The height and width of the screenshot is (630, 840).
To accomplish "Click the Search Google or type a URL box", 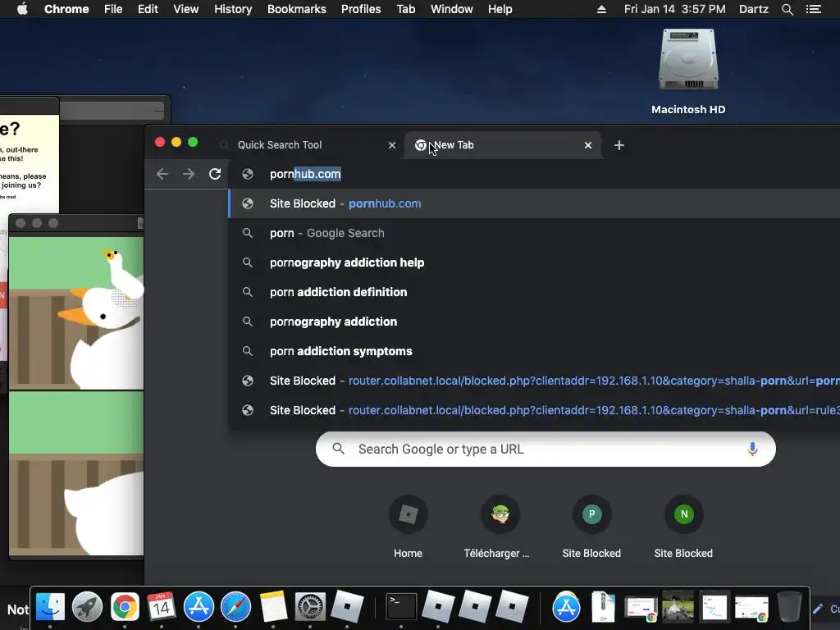I will (546, 449).
